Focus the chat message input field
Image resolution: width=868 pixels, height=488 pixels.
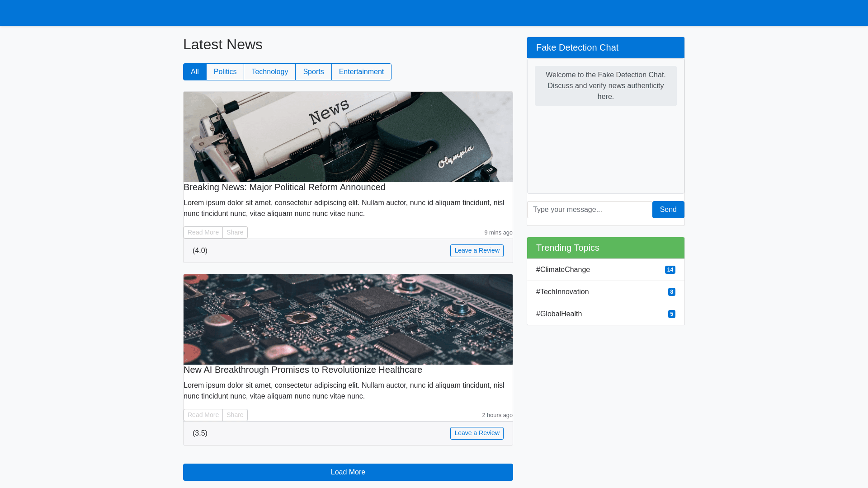point(589,210)
